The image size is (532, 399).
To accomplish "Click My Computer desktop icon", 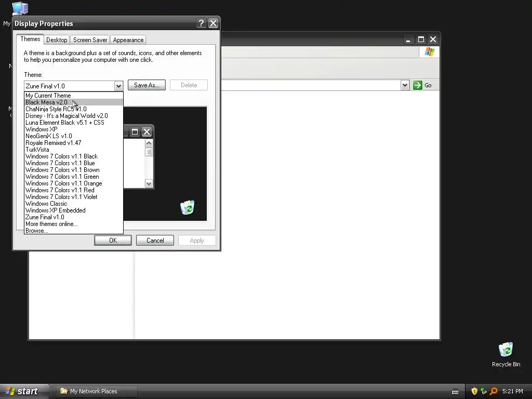I will (x=20, y=8).
